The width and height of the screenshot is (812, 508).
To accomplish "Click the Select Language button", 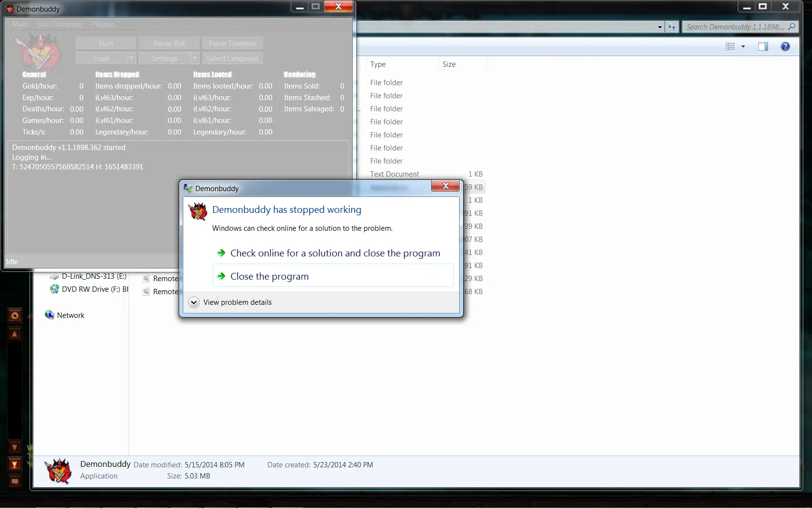I will tap(232, 58).
